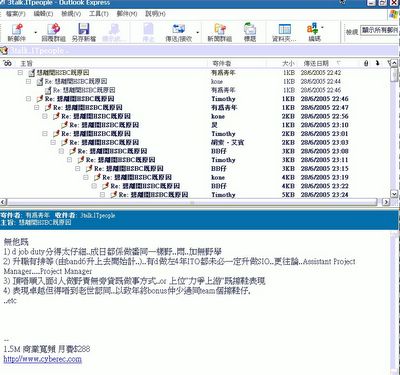Click the paperclip attachment column header
The width and height of the screenshot is (400, 375).
point(366,63)
